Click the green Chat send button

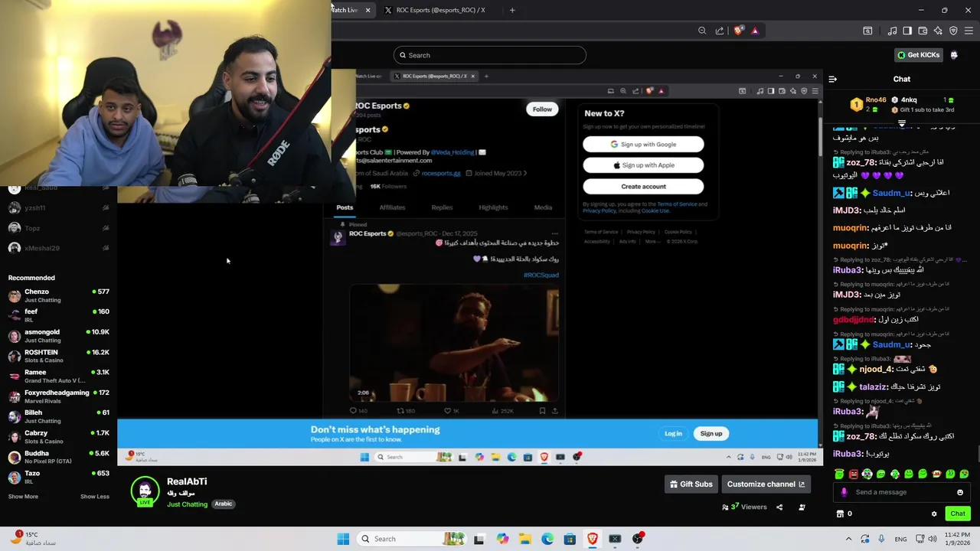[957, 514]
